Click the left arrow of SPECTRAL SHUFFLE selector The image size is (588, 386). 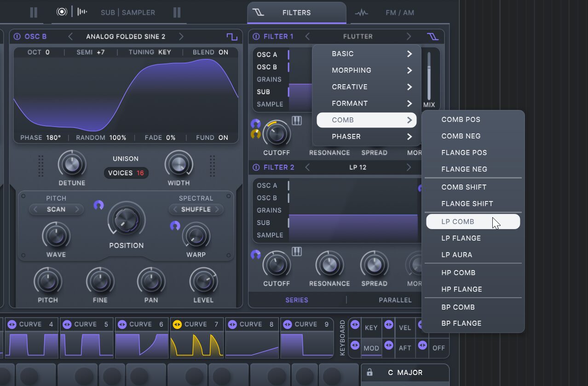coord(175,209)
